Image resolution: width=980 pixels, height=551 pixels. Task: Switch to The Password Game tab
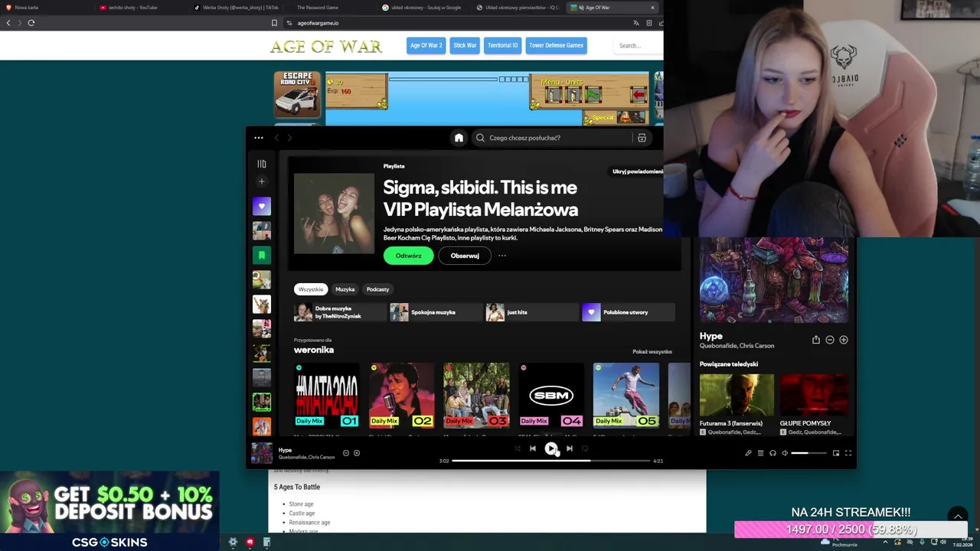tap(329, 8)
